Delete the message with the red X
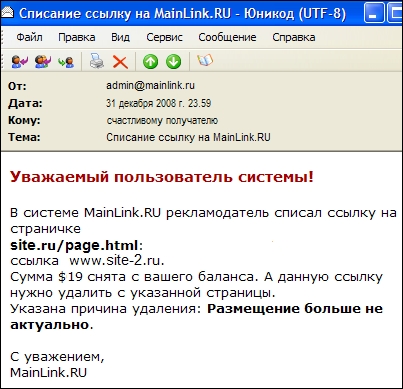Screen dimensions: 403x389 click(120, 62)
